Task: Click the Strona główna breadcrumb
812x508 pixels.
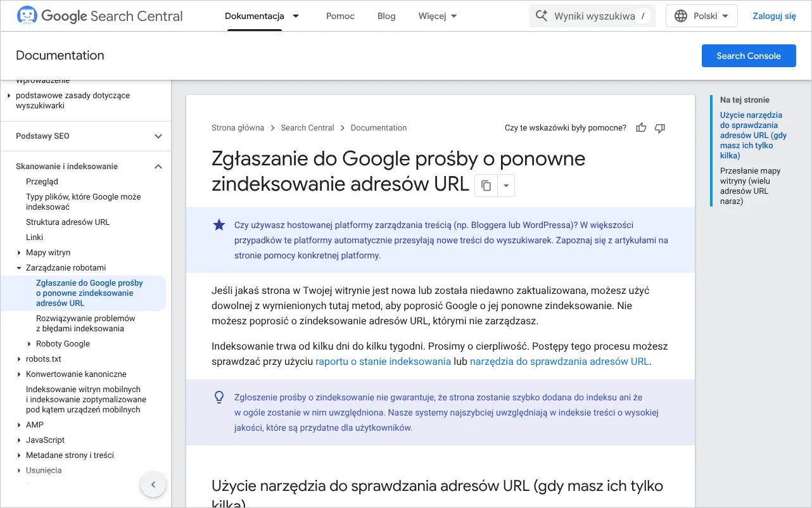Action: coord(238,128)
